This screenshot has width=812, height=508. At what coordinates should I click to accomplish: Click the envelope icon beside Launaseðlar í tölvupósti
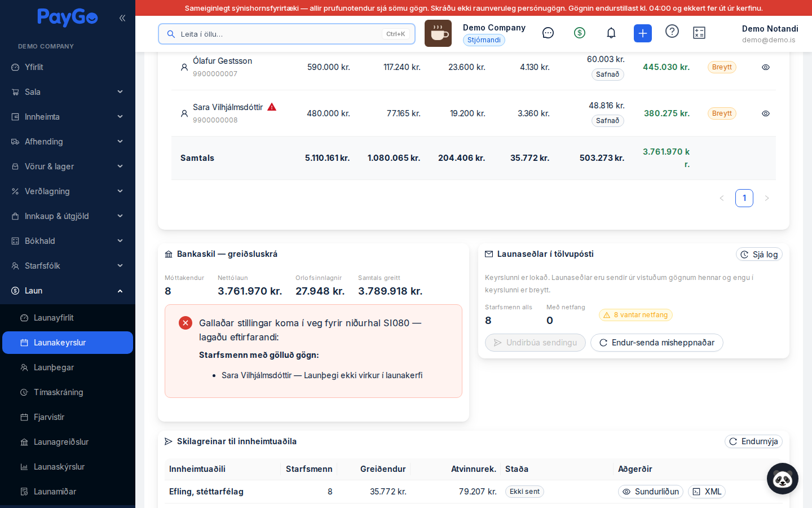point(489,254)
